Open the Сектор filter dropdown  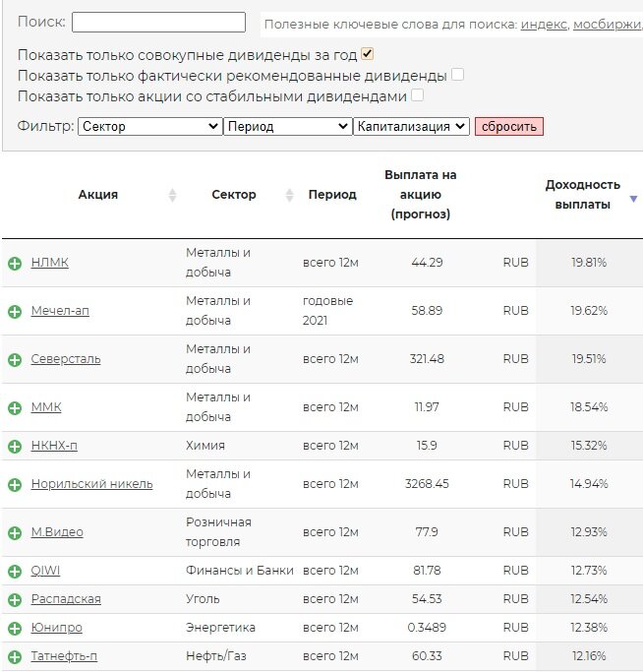150,126
